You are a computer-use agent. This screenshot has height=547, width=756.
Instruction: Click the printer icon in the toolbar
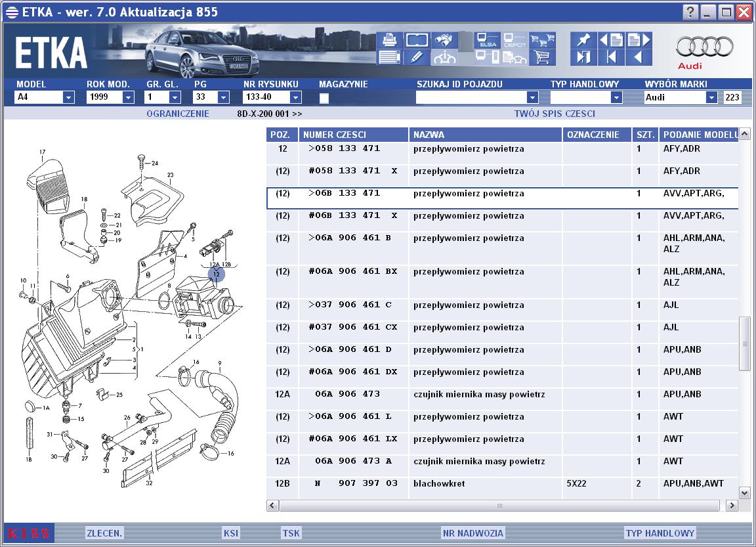[389, 39]
